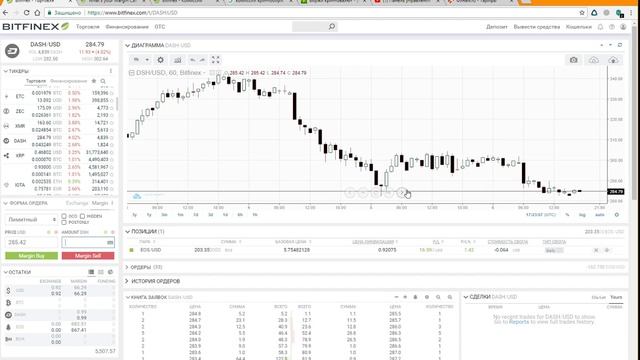The image size is (640, 360).
Task: Go to browser home page
Action: (37, 13)
